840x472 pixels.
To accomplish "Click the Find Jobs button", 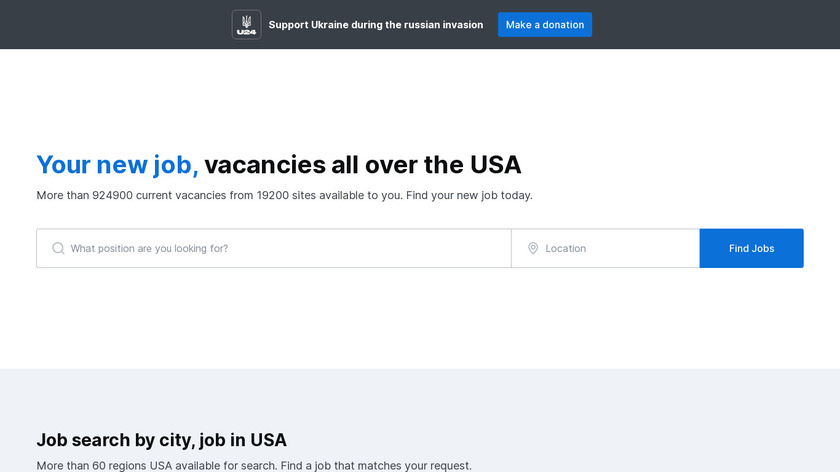I will tap(751, 248).
